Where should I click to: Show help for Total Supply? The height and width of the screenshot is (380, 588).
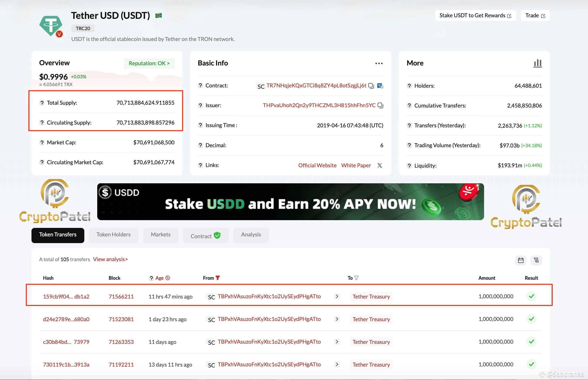click(x=42, y=103)
